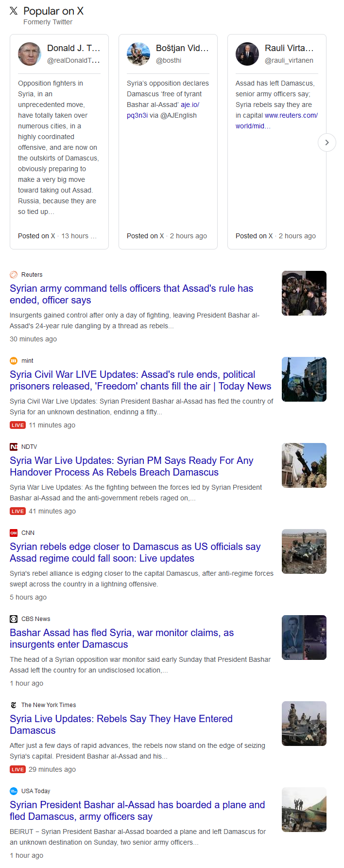Image resolution: width=344 pixels, height=868 pixels.
Task: Click the USA Today source favicon
Action: point(14,791)
